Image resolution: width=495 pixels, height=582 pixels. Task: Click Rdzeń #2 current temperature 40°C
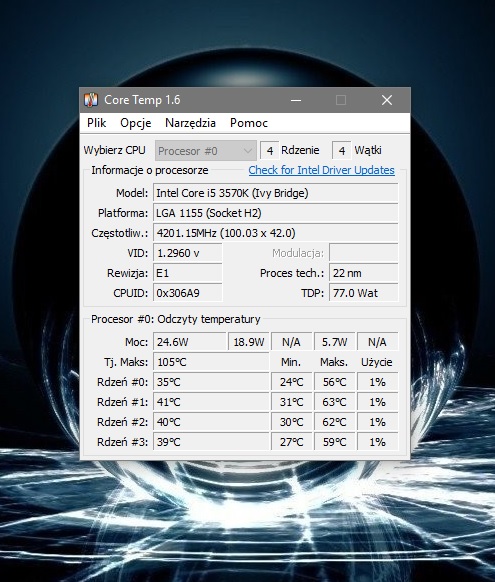click(211, 422)
